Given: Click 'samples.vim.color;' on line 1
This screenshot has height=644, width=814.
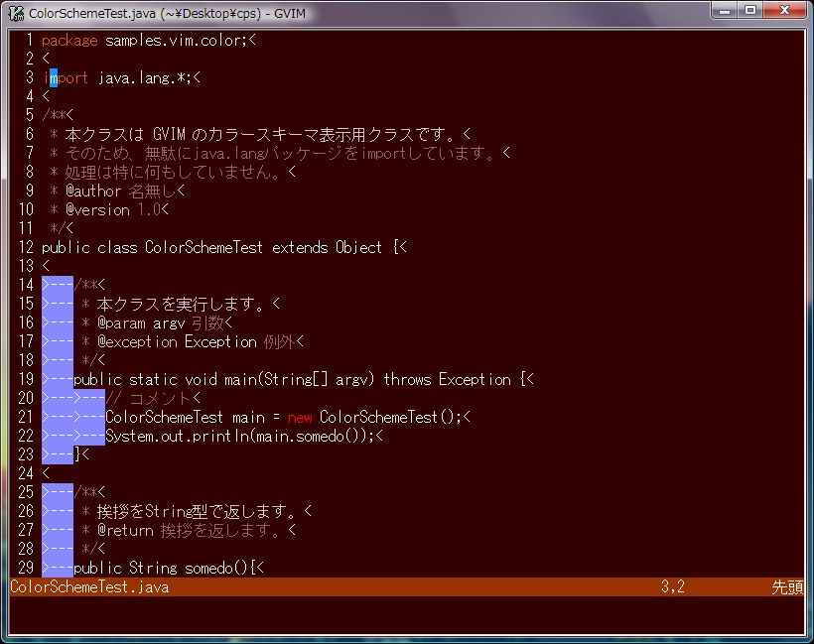Looking at the screenshot, I should tap(177, 41).
